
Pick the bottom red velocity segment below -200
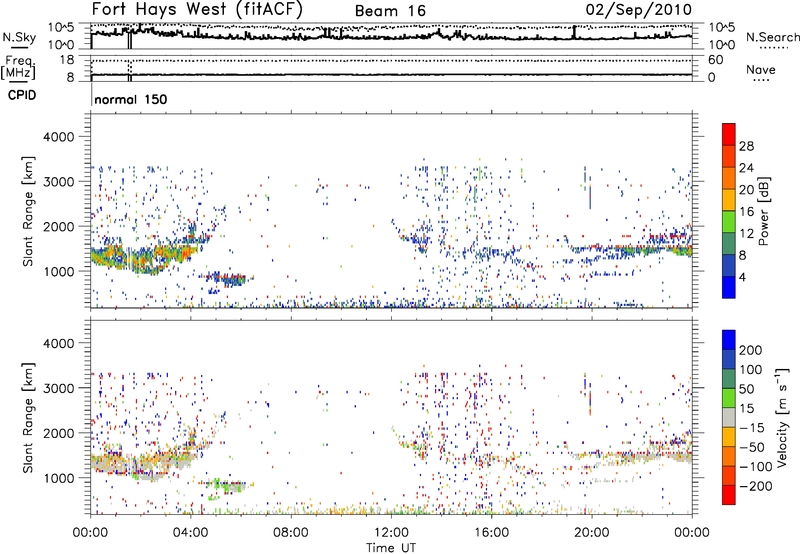click(729, 495)
